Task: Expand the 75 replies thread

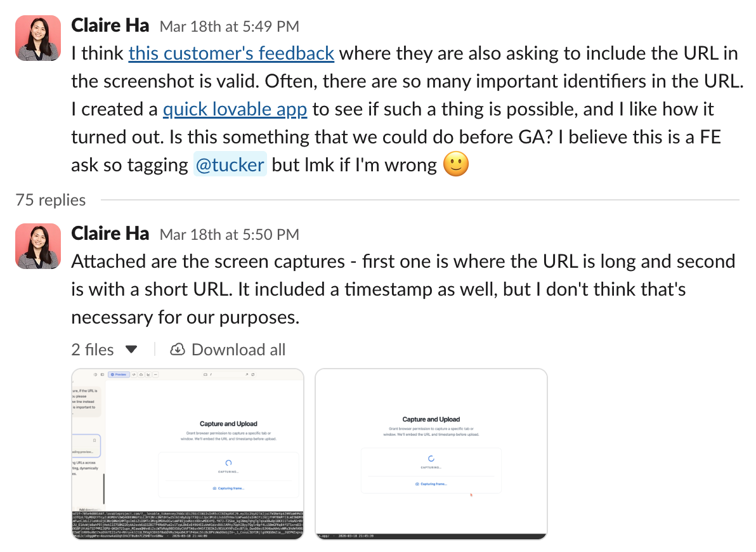Action: 51,200
